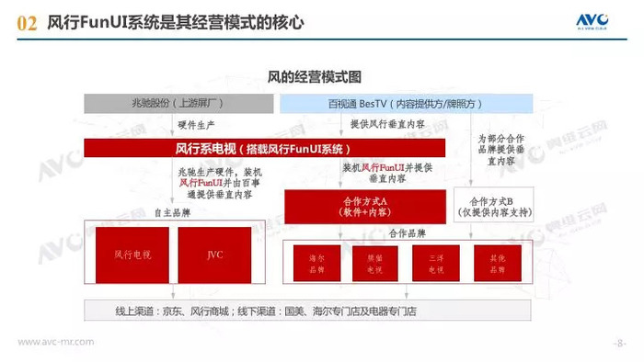Click the 硬件生产 arrow label
644x362 pixels.
[x=196, y=125]
